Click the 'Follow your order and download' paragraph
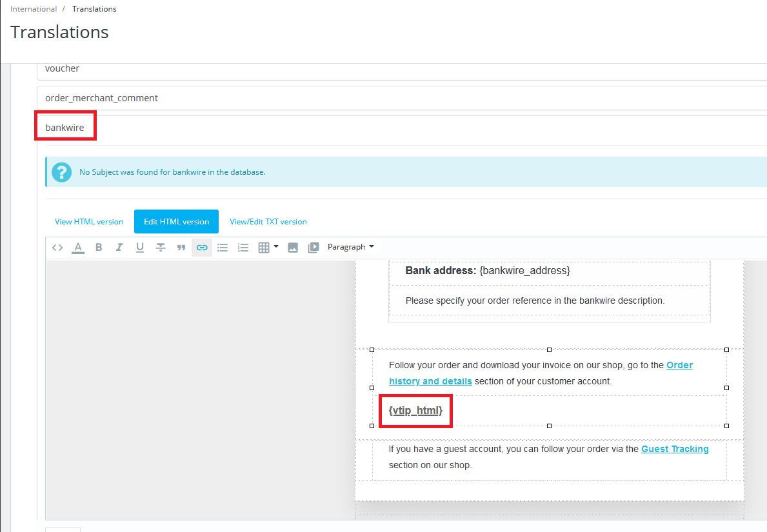This screenshot has height=532, width=767. [x=541, y=373]
